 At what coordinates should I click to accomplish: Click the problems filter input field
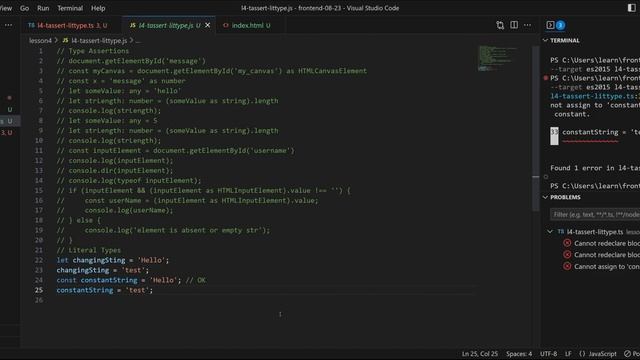coord(595,214)
